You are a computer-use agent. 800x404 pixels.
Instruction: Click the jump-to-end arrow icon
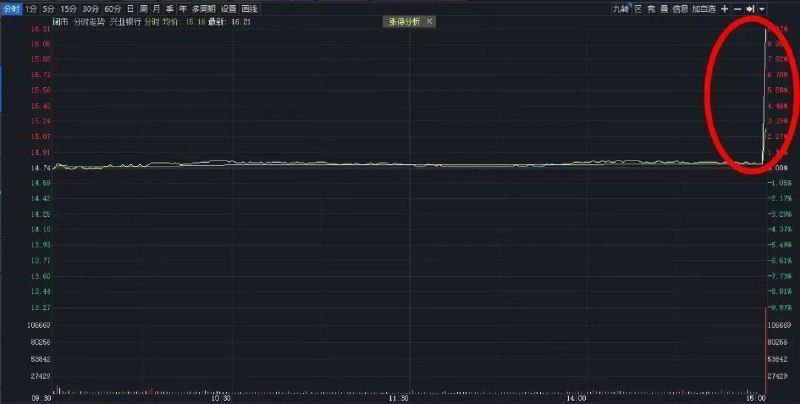[750, 8]
